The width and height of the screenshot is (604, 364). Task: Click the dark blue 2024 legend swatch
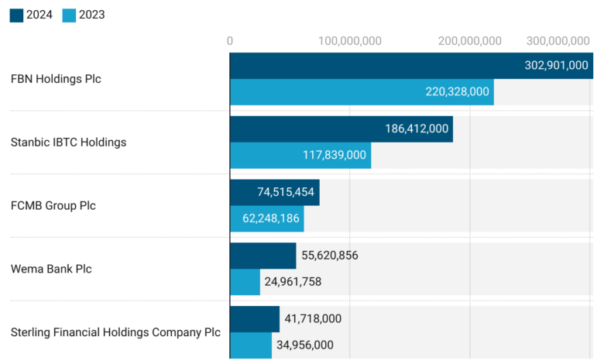(16, 15)
